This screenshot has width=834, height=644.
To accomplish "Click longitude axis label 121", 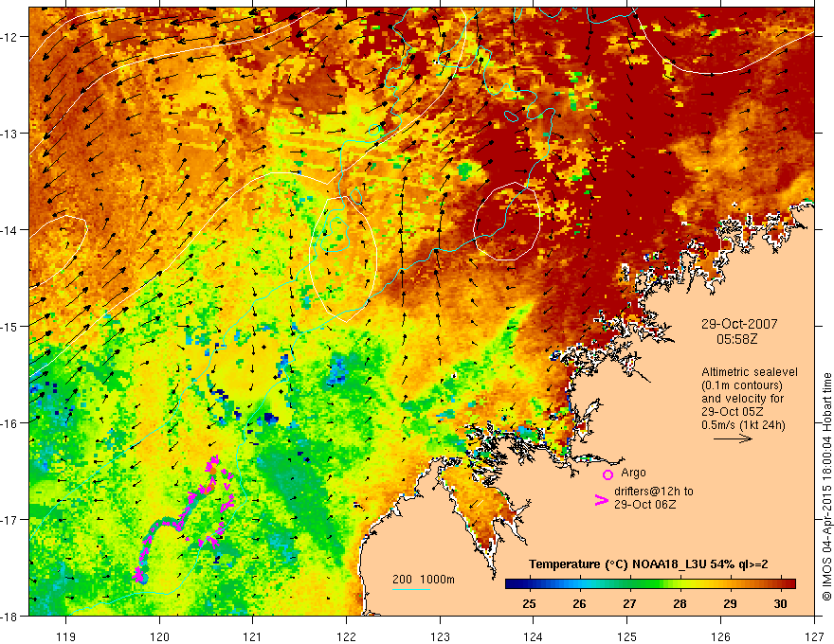I will [x=253, y=636].
